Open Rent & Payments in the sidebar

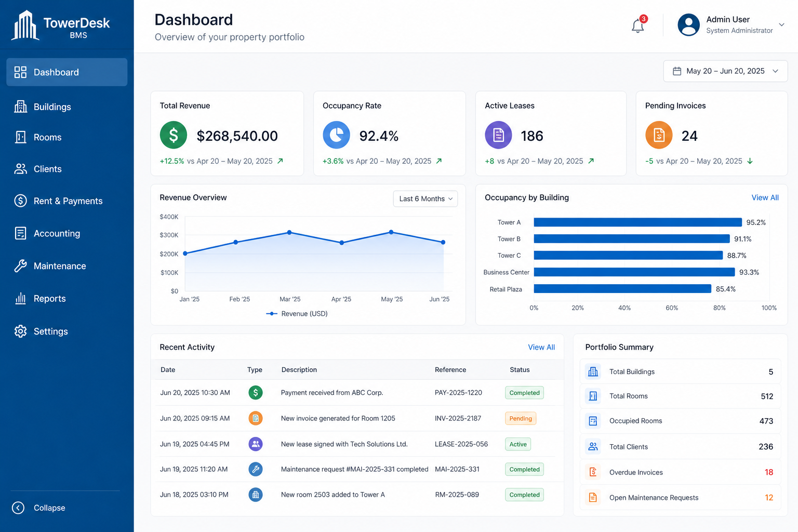67,201
